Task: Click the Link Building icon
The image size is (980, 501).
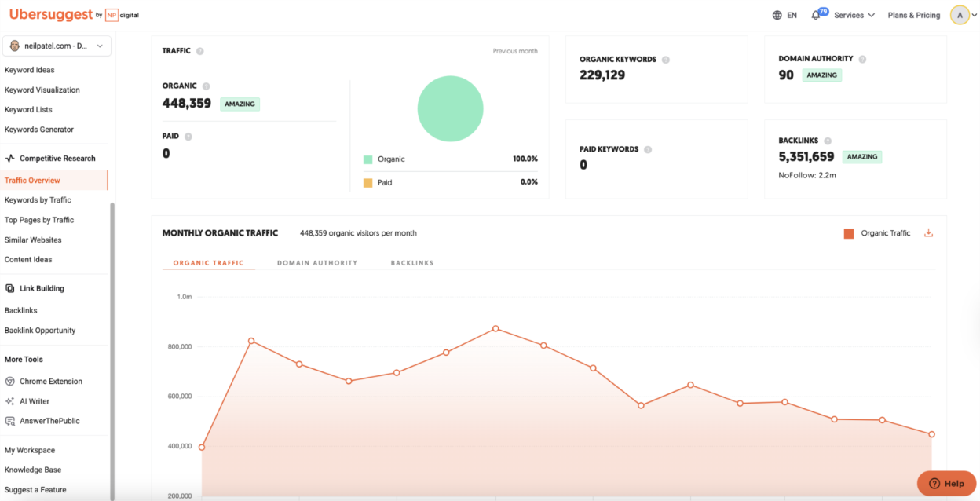Action: coord(10,288)
